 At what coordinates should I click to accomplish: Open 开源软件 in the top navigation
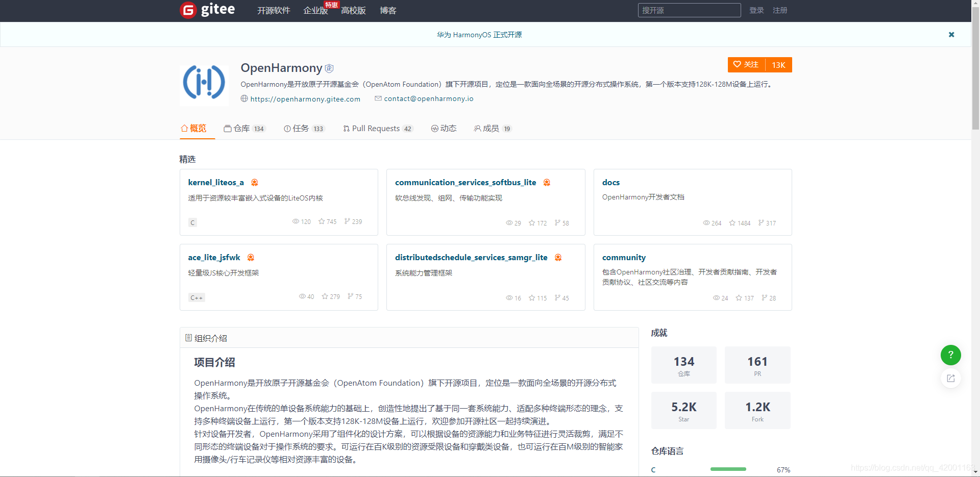[274, 11]
